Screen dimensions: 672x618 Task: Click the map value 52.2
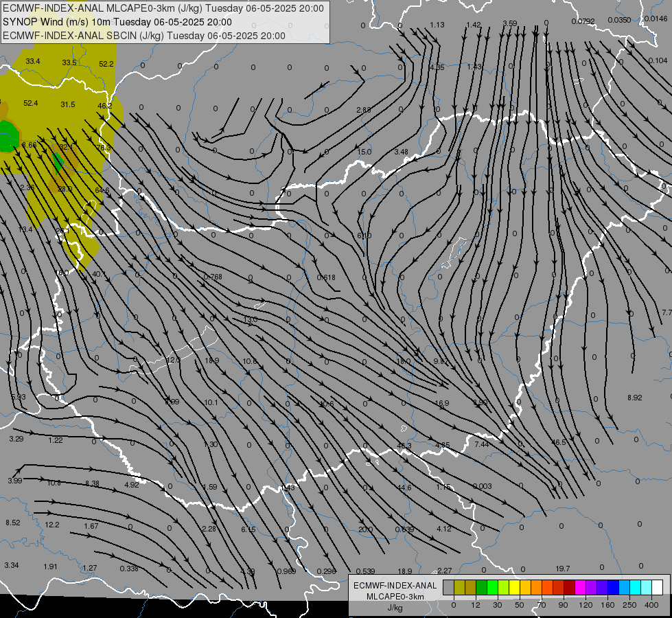106,64
